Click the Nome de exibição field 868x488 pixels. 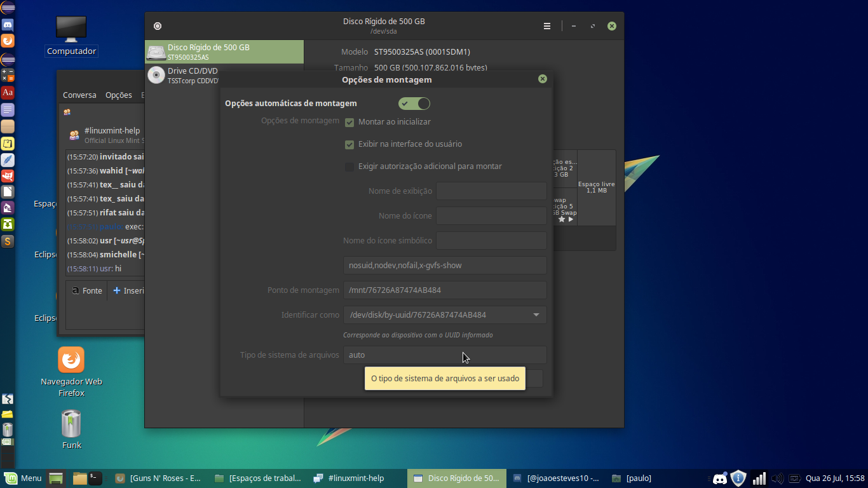pyautogui.click(x=491, y=191)
